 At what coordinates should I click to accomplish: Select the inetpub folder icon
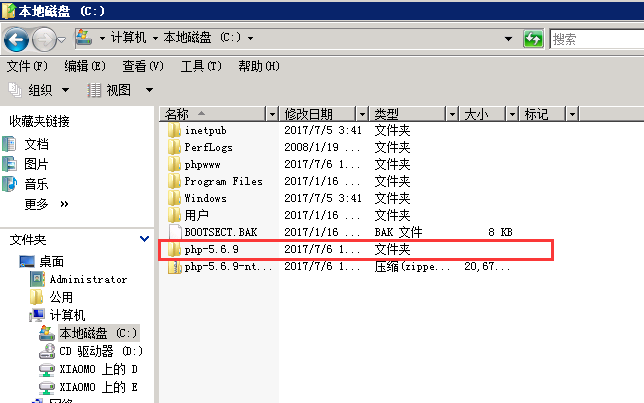point(174,130)
